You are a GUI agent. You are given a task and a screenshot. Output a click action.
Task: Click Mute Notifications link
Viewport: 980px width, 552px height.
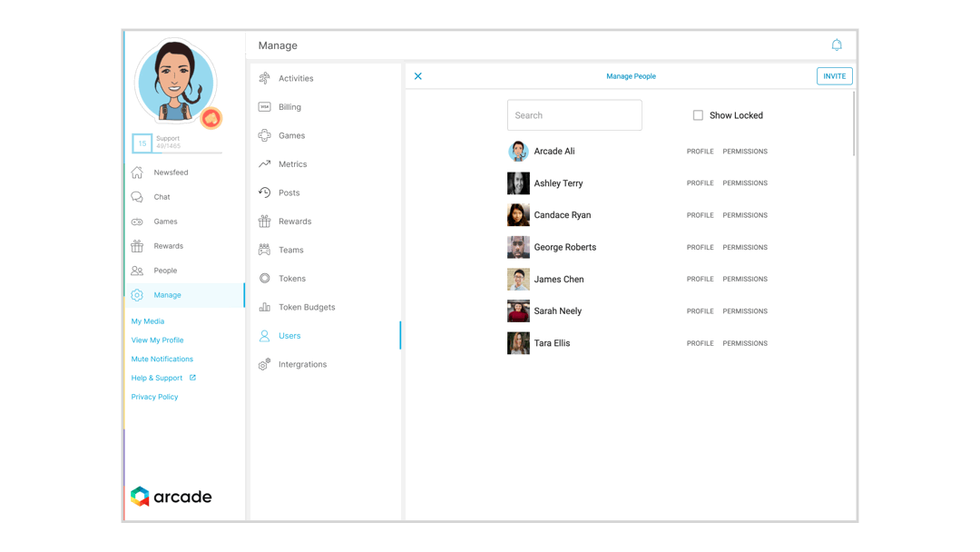[162, 359]
